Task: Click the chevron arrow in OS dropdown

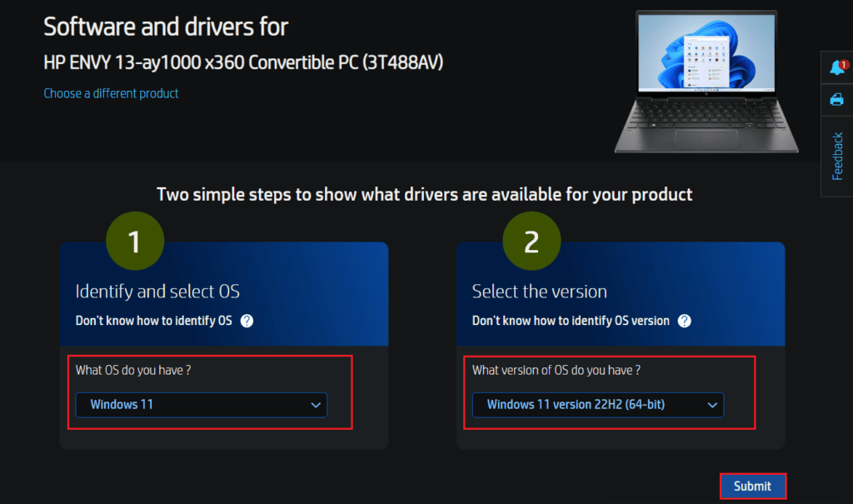Action: click(x=315, y=405)
